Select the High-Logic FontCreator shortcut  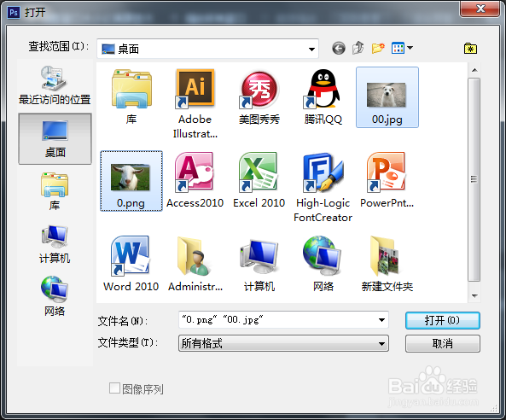(323, 188)
